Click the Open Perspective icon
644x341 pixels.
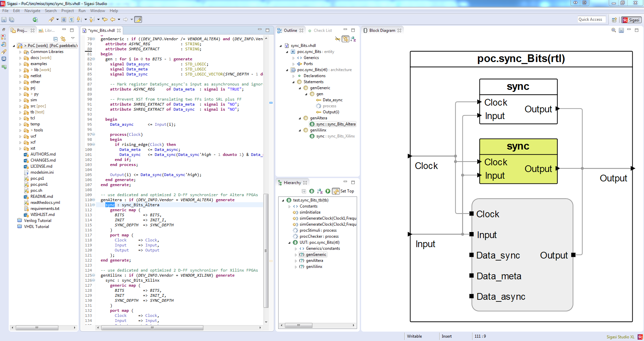point(614,20)
